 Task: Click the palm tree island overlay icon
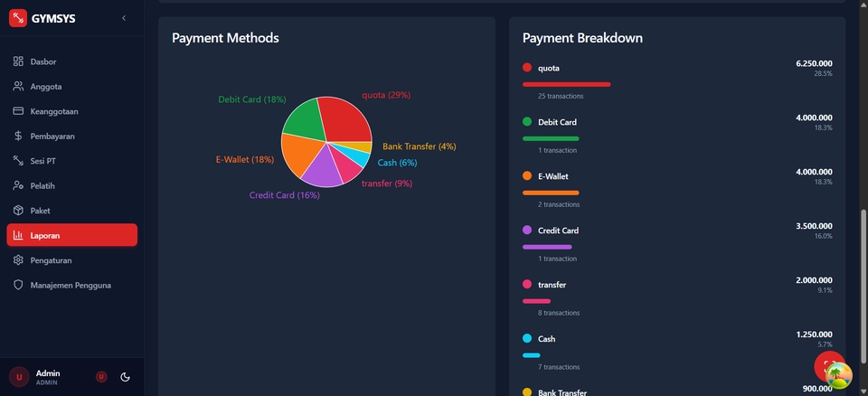[x=840, y=376]
